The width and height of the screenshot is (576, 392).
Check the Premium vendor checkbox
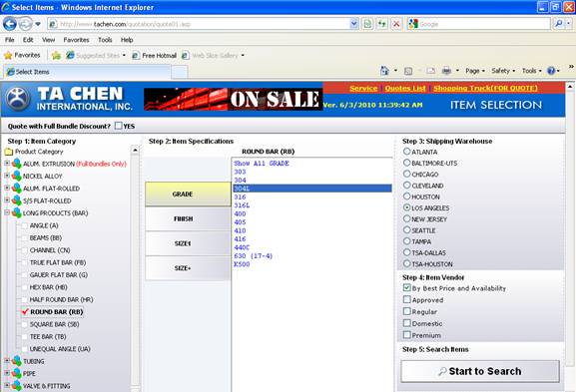point(406,335)
